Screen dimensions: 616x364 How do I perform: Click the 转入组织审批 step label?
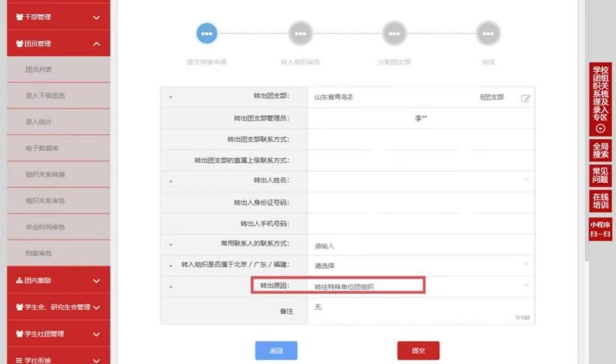click(301, 62)
